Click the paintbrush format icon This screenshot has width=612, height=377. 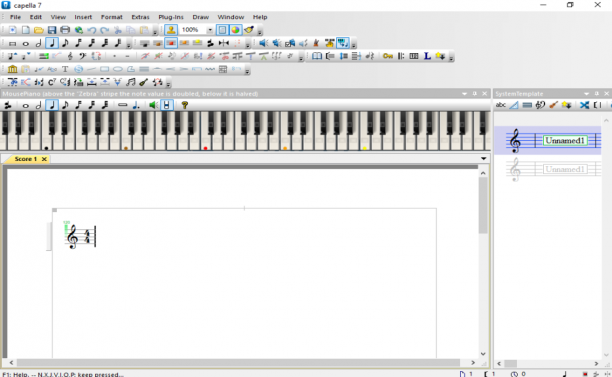pos(249,30)
